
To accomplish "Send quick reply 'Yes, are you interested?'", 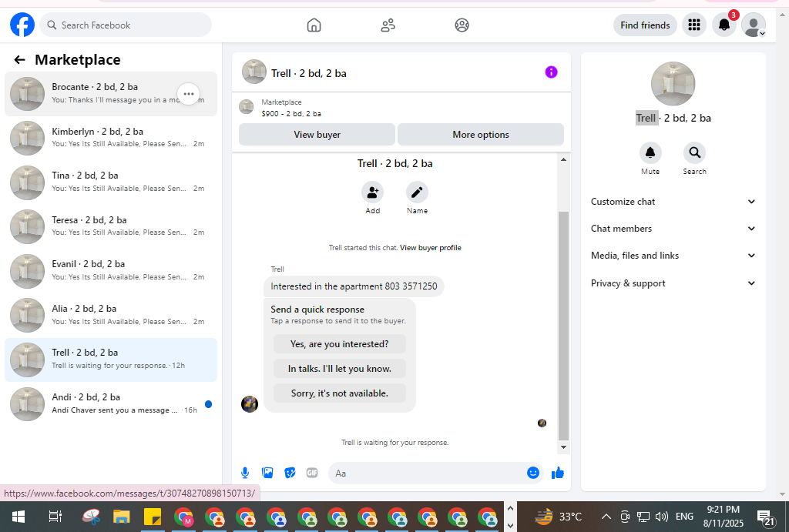I will point(340,344).
